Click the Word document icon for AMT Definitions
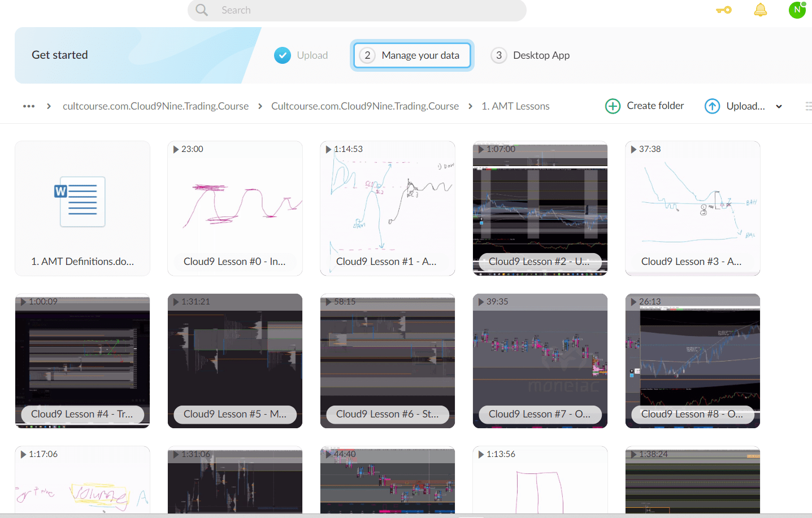The height and width of the screenshot is (518, 812). coord(80,202)
